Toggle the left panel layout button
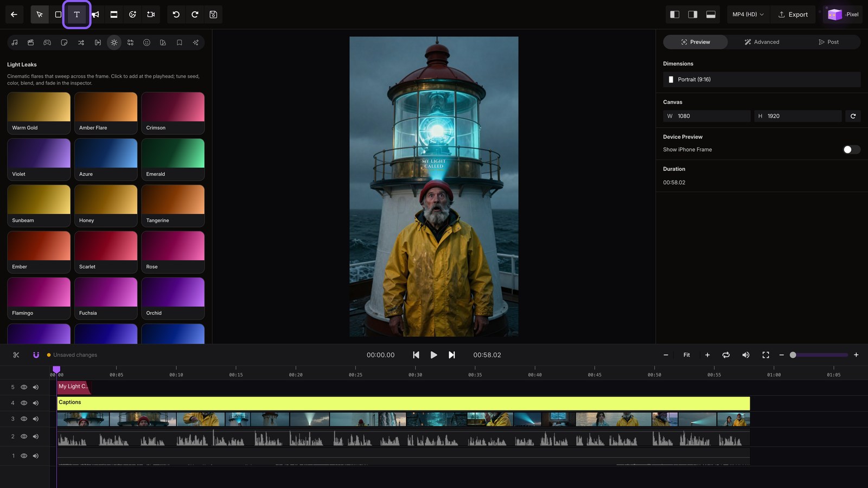The height and width of the screenshot is (488, 868). tap(675, 15)
